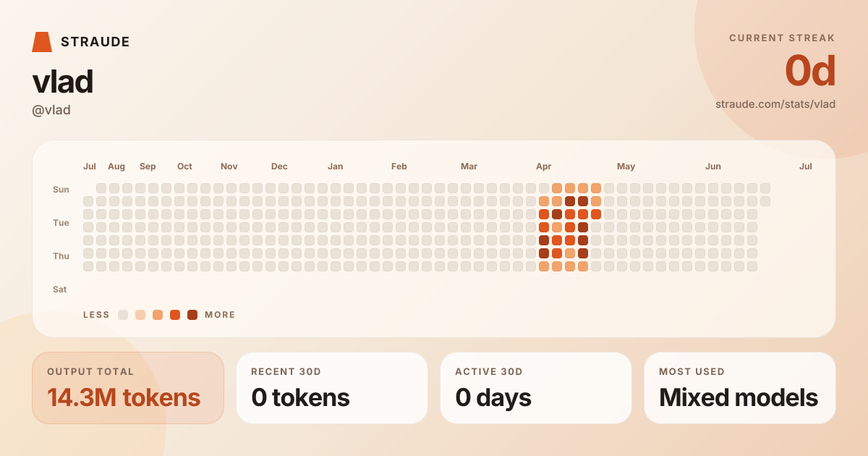This screenshot has height=456, width=868.
Task: Select the lightest gray legend swatch
Action: click(x=123, y=315)
